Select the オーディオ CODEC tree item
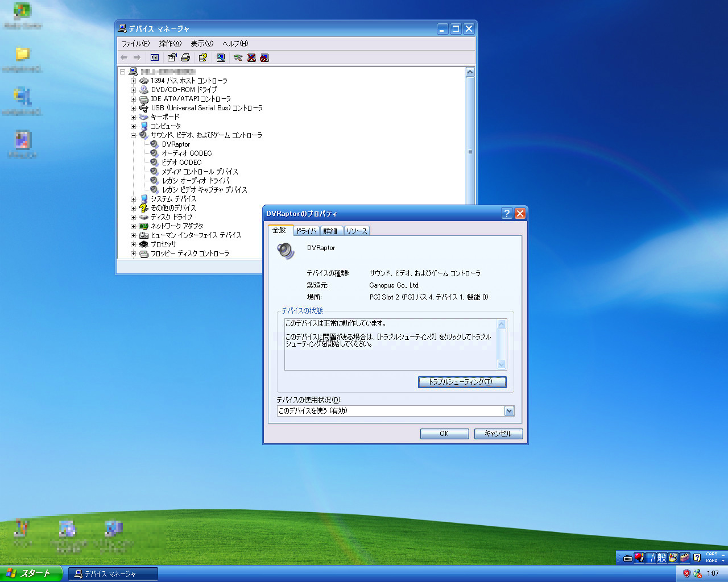The width and height of the screenshot is (728, 582). [x=187, y=153]
